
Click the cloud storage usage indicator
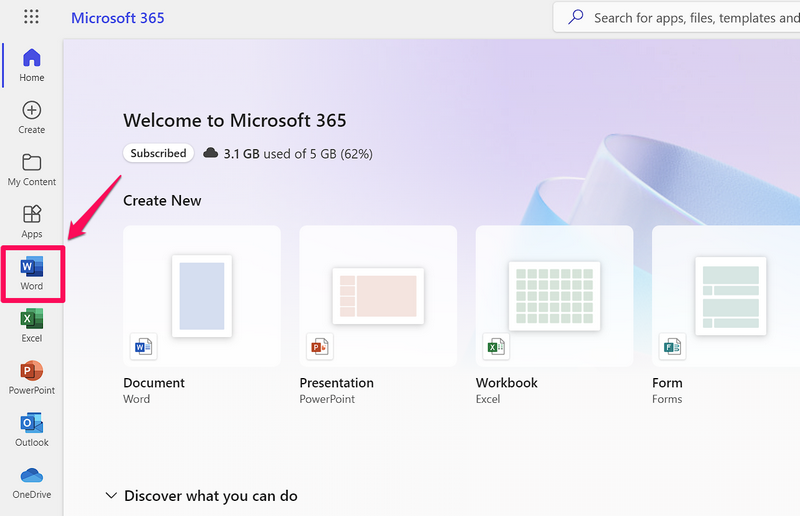288,154
